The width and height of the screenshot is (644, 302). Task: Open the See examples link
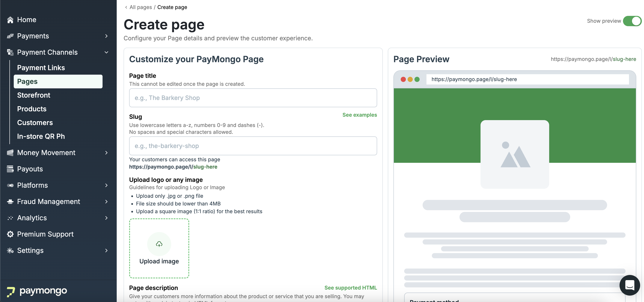coord(360,115)
